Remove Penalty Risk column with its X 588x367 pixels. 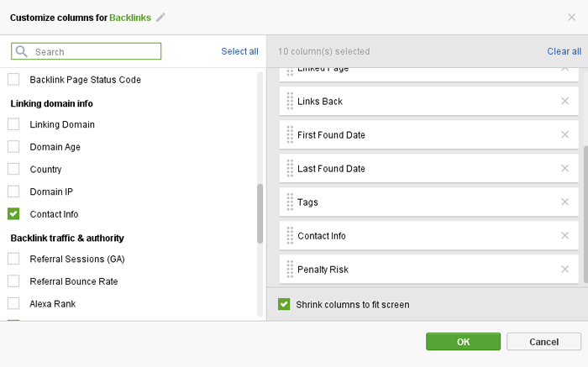point(564,269)
